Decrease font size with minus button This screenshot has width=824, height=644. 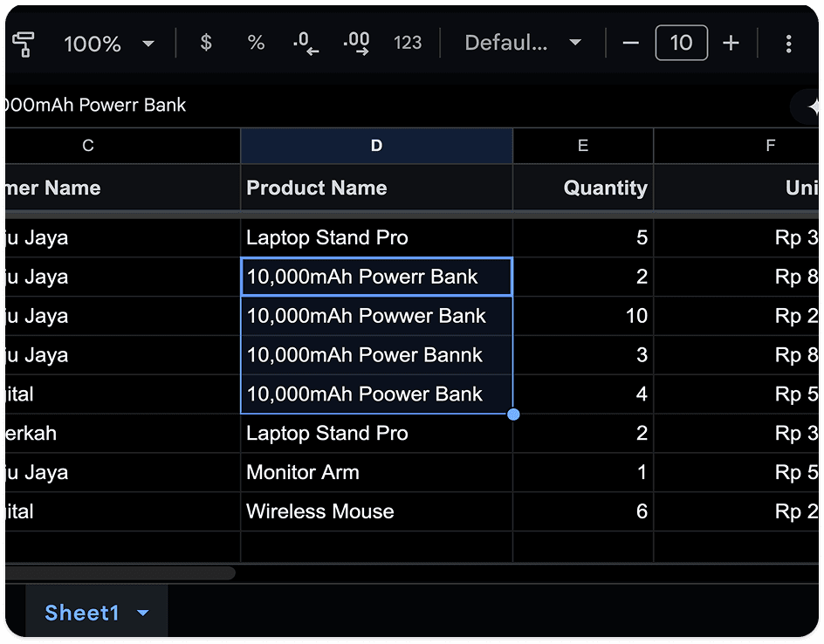pos(630,43)
